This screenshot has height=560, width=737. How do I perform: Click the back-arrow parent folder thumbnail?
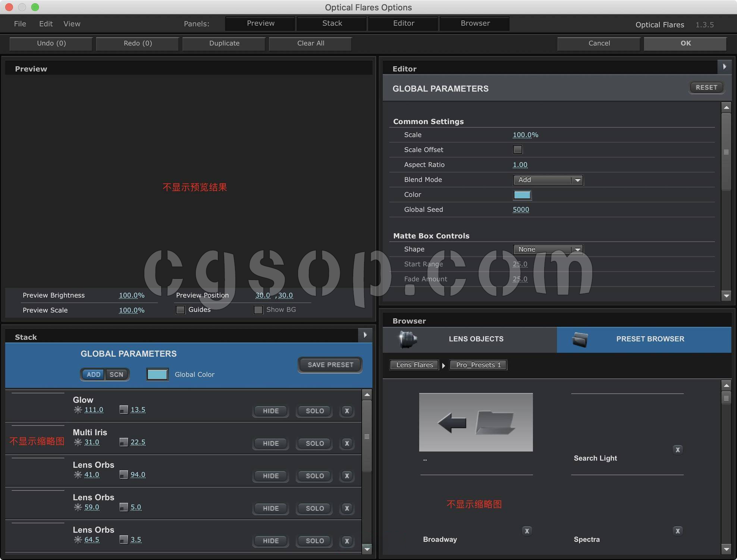(476, 422)
